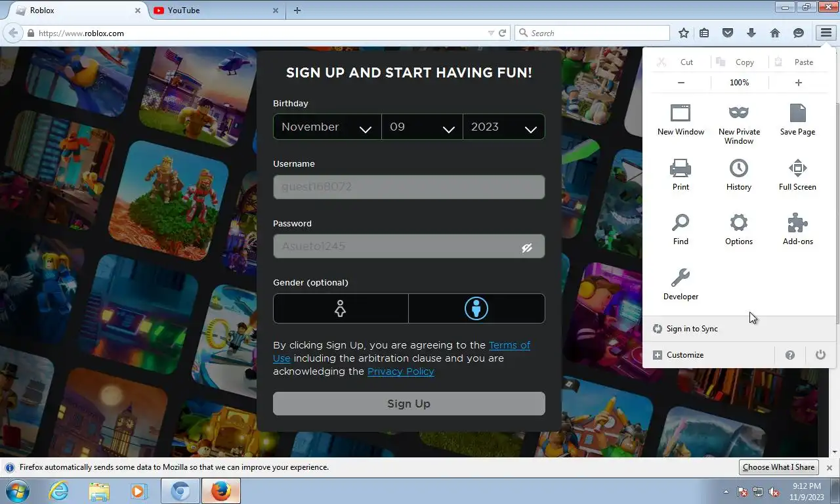Image resolution: width=840 pixels, height=504 pixels.
Task: Bookmark this page with star icon
Action: click(x=684, y=33)
